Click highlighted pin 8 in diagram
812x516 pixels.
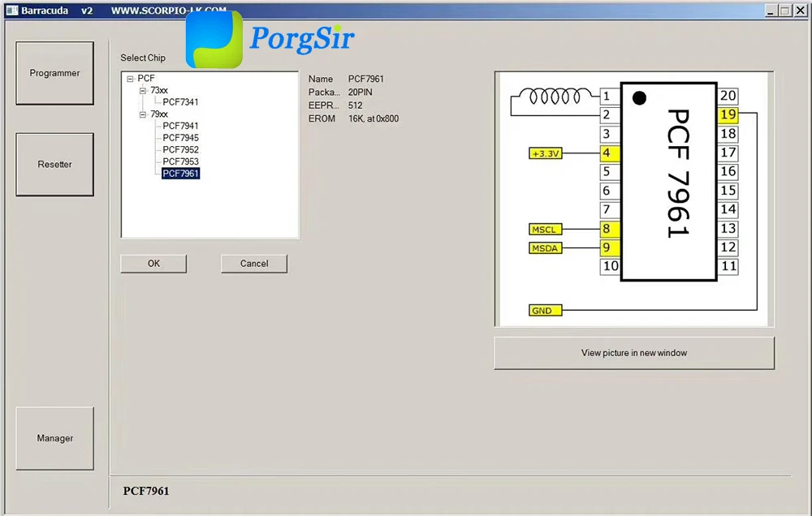tap(610, 228)
